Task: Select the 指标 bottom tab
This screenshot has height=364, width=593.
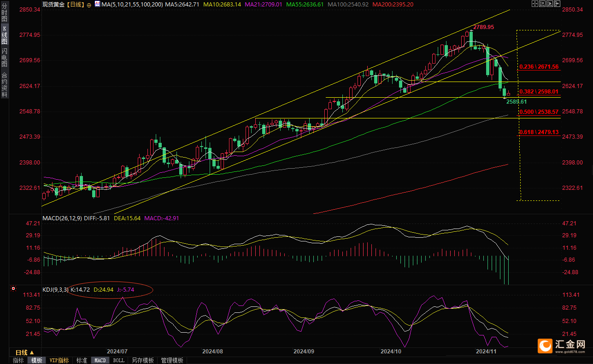Action: tap(18, 360)
